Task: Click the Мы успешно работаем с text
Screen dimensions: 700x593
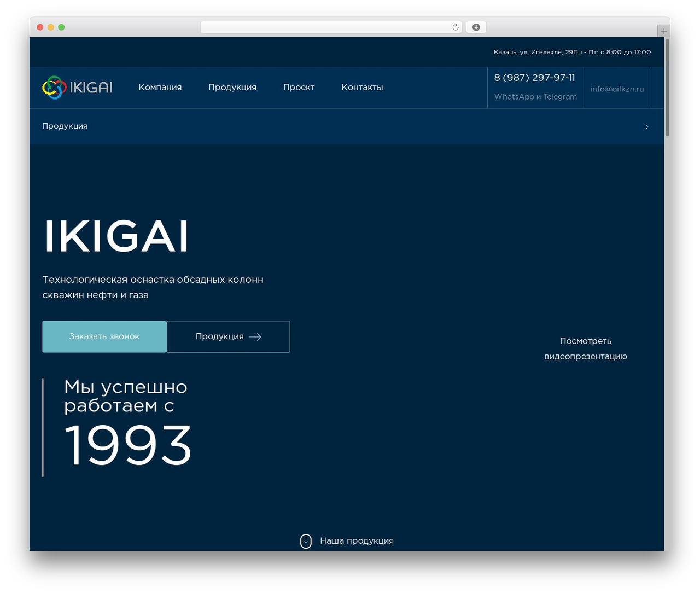Action: point(126,396)
